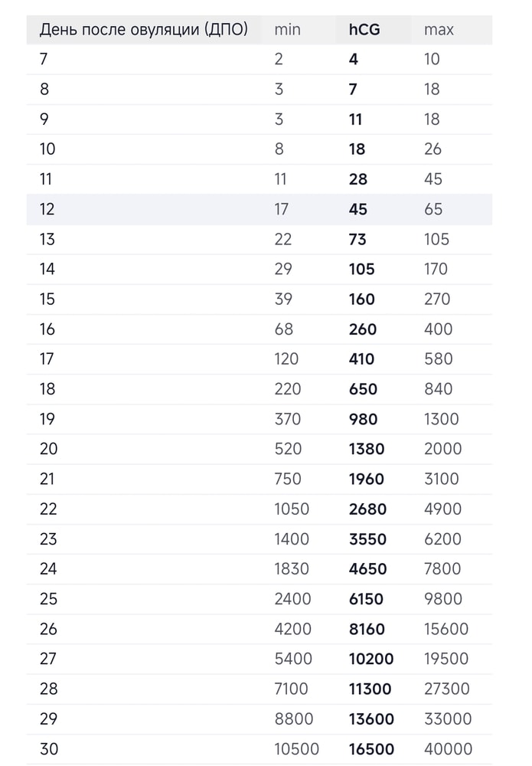Click the 'День после овуляции (ДПО)' column header
This screenshot has width=532, height=766.
[144, 30]
